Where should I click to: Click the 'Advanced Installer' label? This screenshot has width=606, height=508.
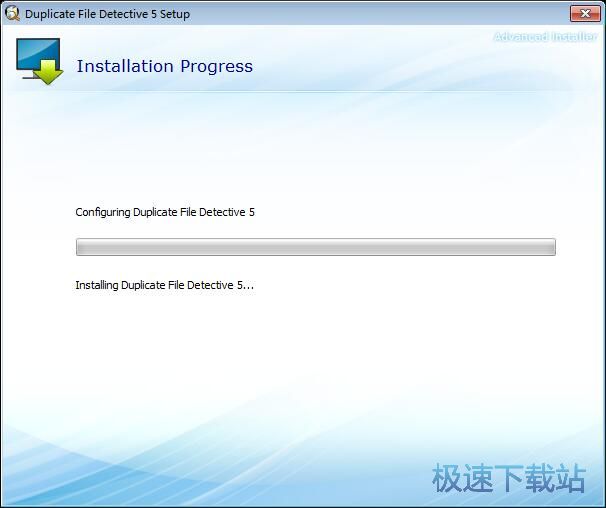(x=545, y=37)
